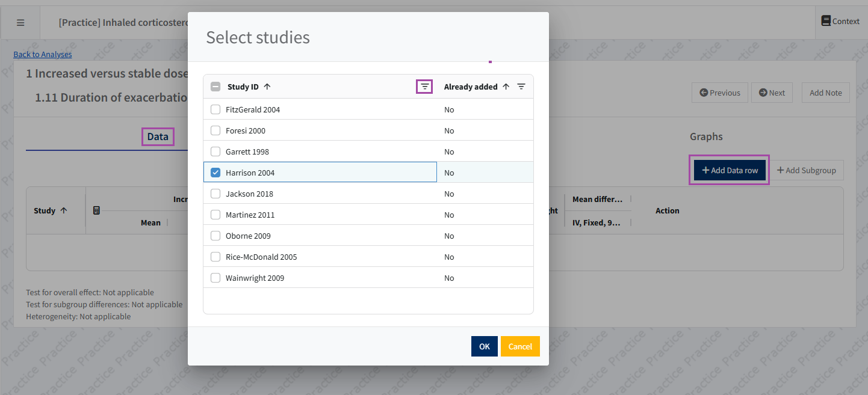Screen dimensions: 868x395
Task: Tick the Jackson 2018 study checkbox
Action: click(215, 194)
